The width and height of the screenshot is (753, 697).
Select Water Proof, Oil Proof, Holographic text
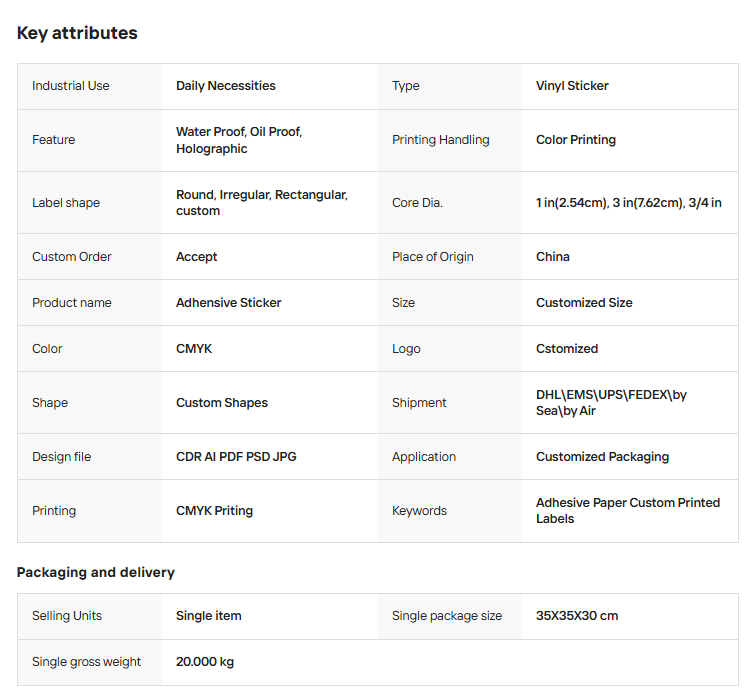(239, 140)
